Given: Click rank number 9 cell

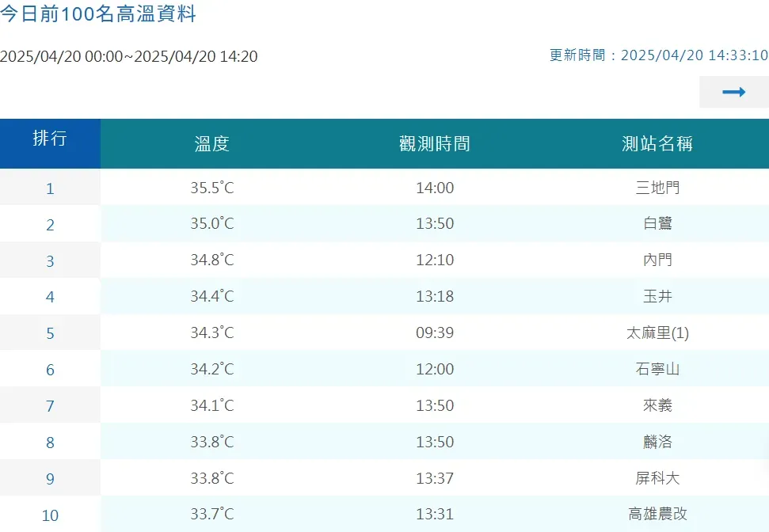Looking at the screenshot, I should [x=50, y=477].
